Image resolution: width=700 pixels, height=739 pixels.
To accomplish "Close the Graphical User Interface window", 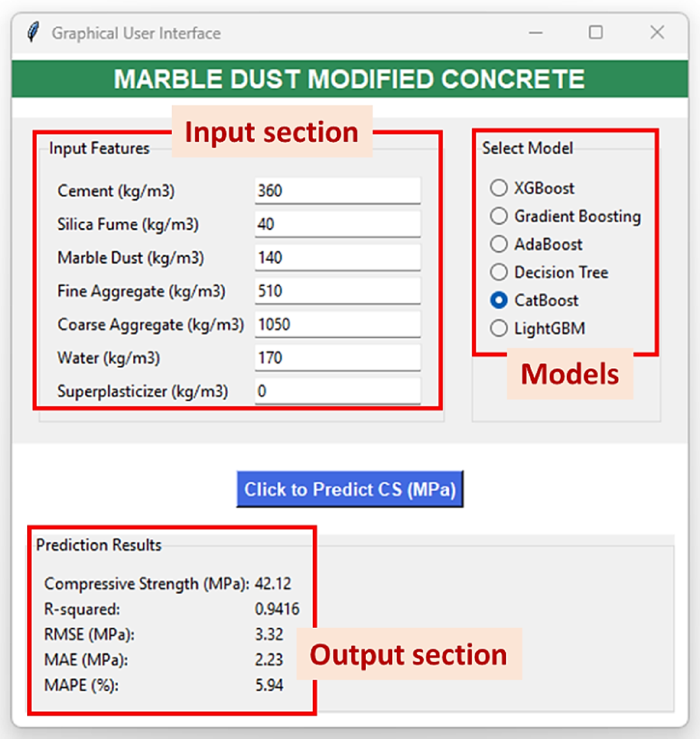I will 657,32.
